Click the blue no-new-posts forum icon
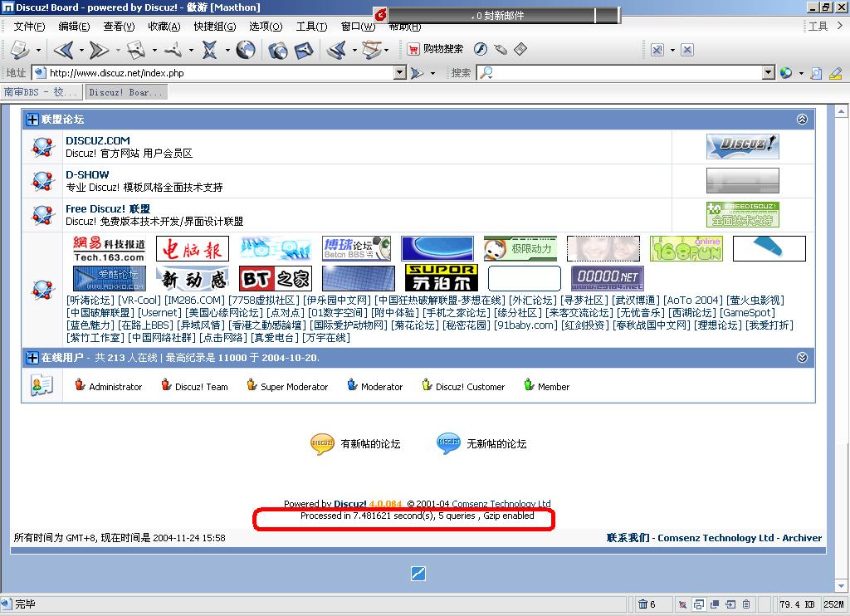 tap(448, 443)
